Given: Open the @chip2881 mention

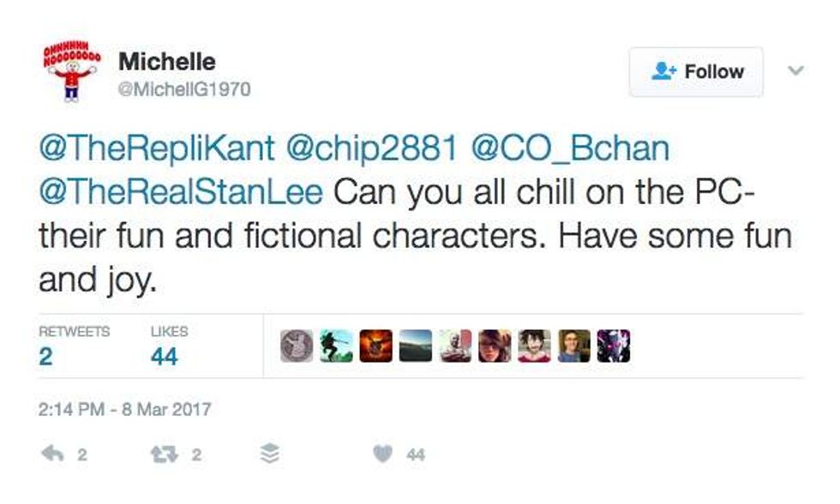Looking at the screenshot, I should 372,149.
